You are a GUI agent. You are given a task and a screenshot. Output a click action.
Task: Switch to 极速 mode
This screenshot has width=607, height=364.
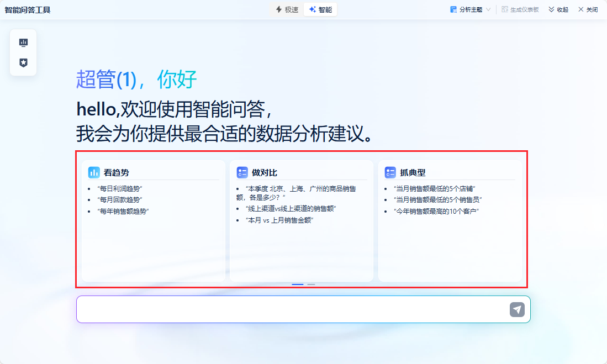coord(287,9)
